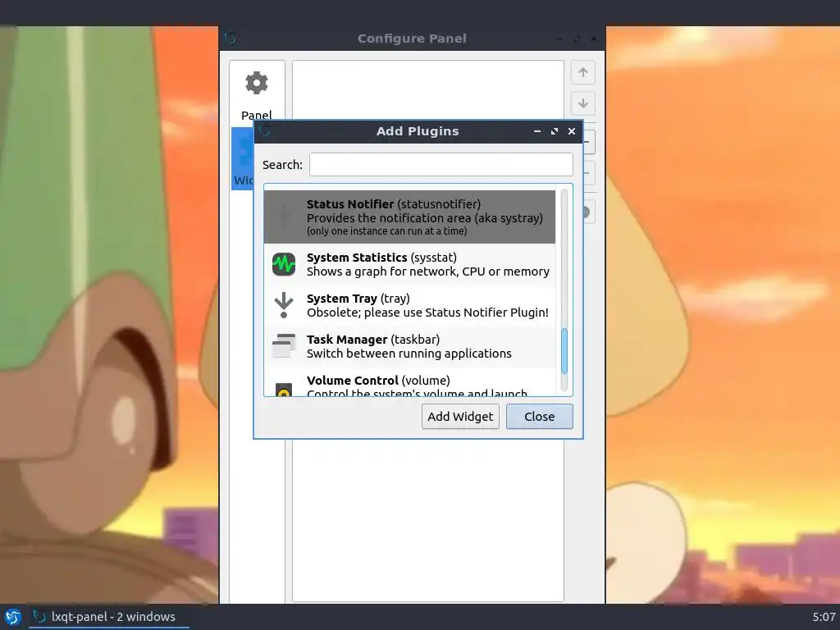The width and height of the screenshot is (840, 630).
Task: Close the Add Plugins dialog with the Close button
Action: pyautogui.click(x=540, y=416)
